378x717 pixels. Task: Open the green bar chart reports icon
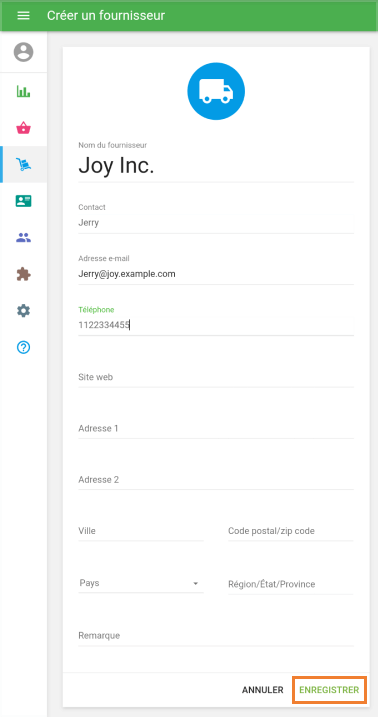tap(23, 91)
